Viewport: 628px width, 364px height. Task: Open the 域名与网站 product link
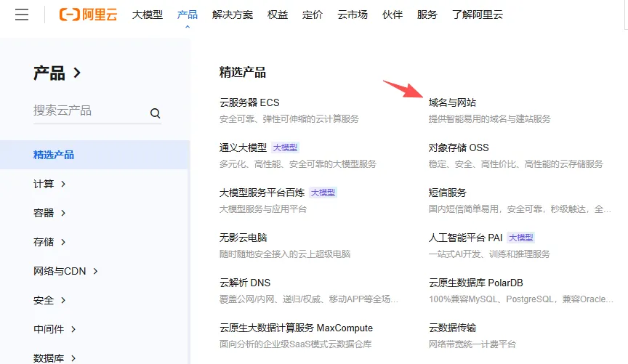(x=452, y=102)
